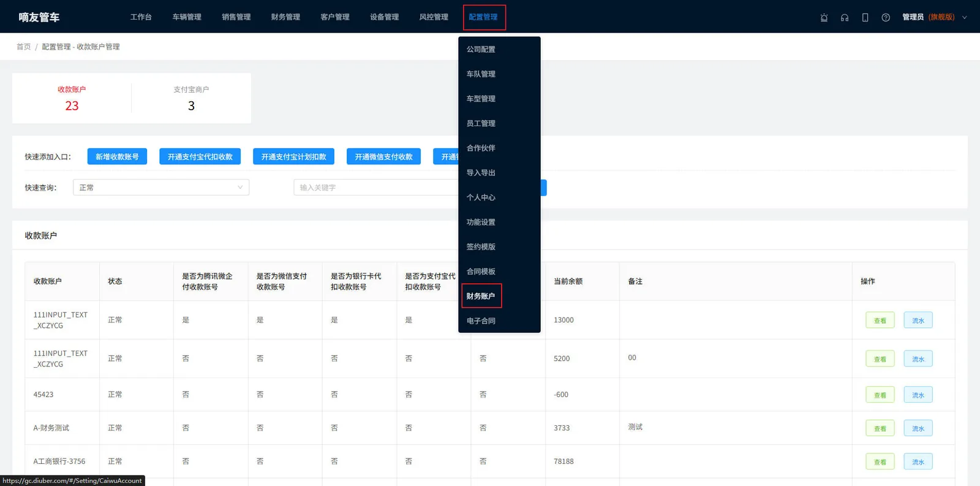Click the 开通微信支付收款 button
This screenshot has height=486, width=980.
click(x=384, y=156)
